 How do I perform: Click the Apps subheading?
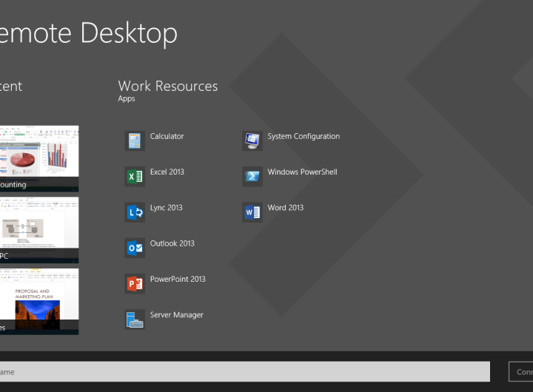tap(127, 99)
